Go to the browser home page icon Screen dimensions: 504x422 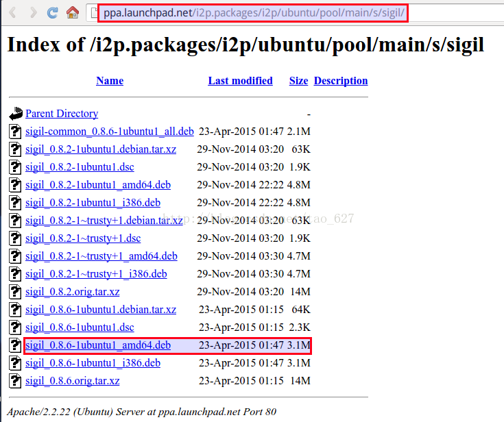point(73,13)
